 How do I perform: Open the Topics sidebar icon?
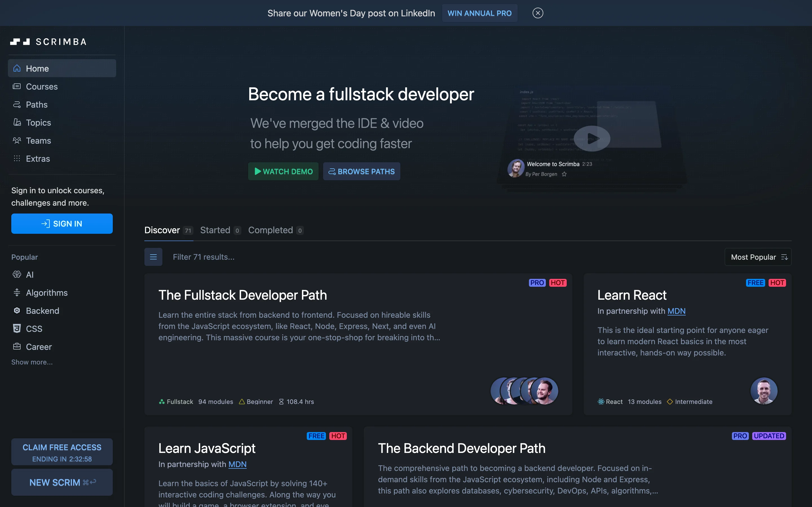17,123
